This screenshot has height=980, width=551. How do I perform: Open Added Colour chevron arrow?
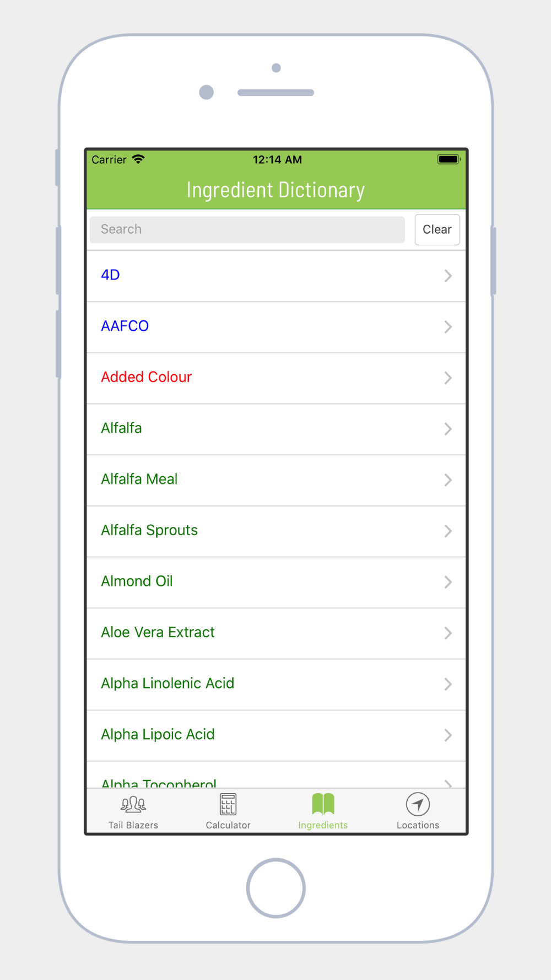point(448,378)
